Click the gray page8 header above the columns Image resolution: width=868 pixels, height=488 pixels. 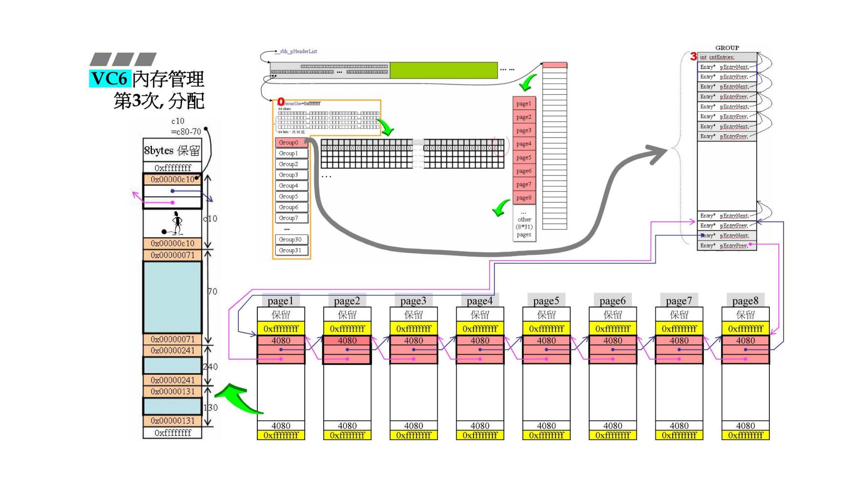[745, 300]
